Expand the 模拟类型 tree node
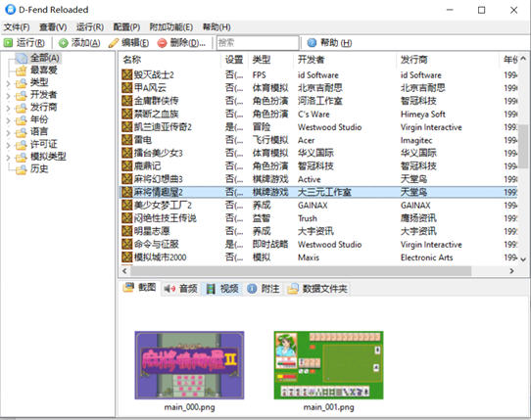Image resolution: width=531 pixels, height=420 pixels. point(9,157)
